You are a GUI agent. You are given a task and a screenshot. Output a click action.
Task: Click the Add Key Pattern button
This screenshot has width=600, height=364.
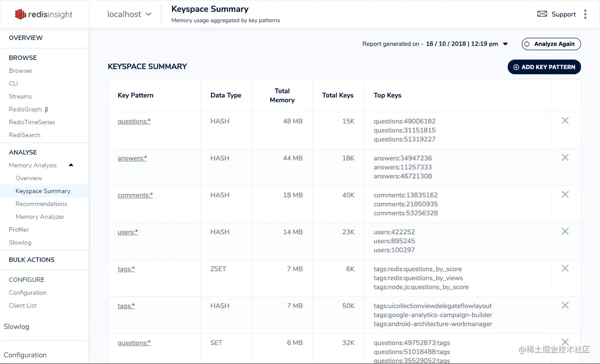[544, 67]
